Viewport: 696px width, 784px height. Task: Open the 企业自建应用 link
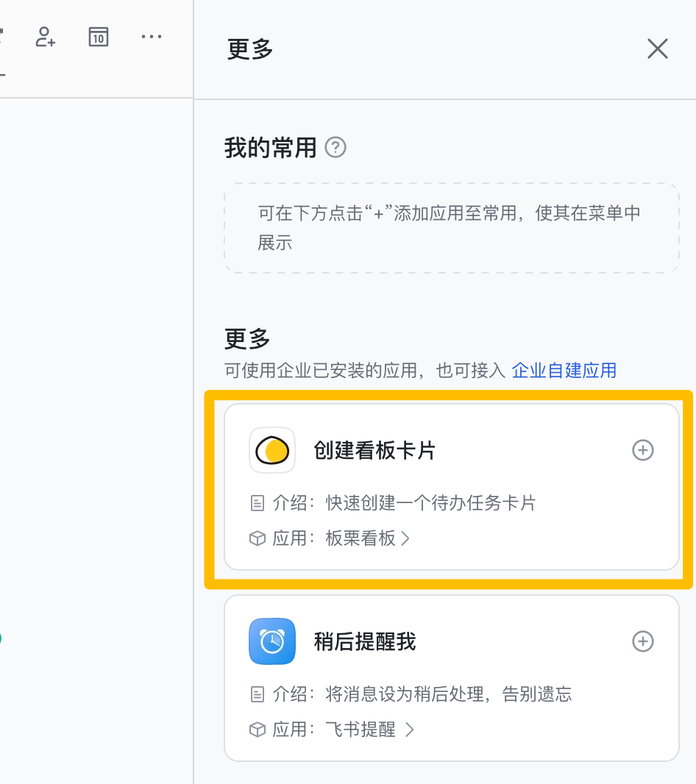coord(564,370)
